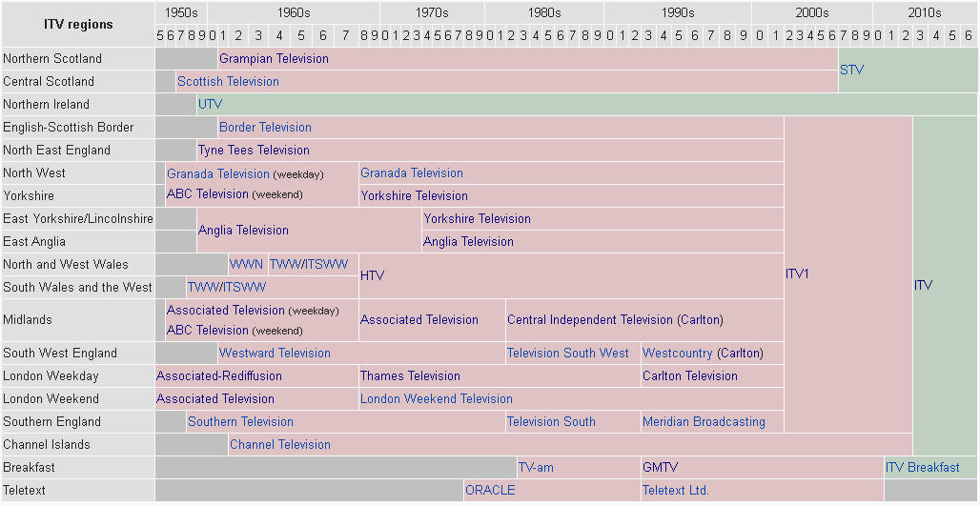Open Granada Television (weekday) link
The width and height of the screenshot is (980, 506).
coord(218,173)
